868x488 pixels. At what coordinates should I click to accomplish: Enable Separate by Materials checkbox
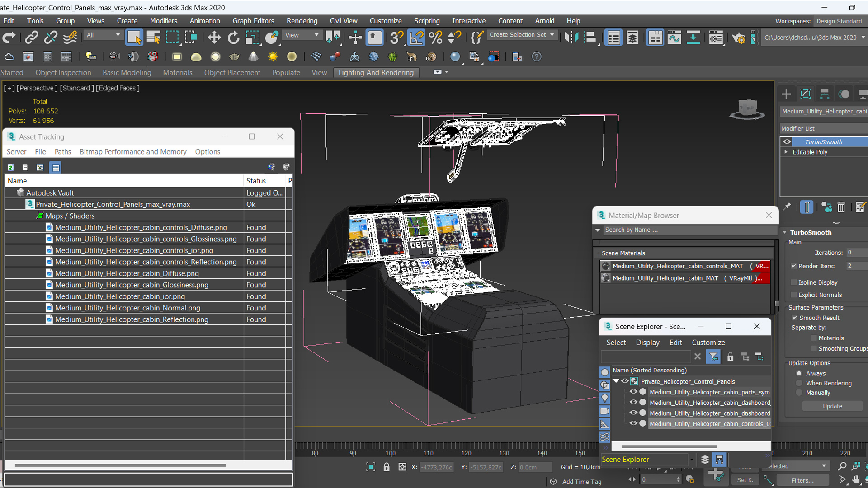coord(814,338)
